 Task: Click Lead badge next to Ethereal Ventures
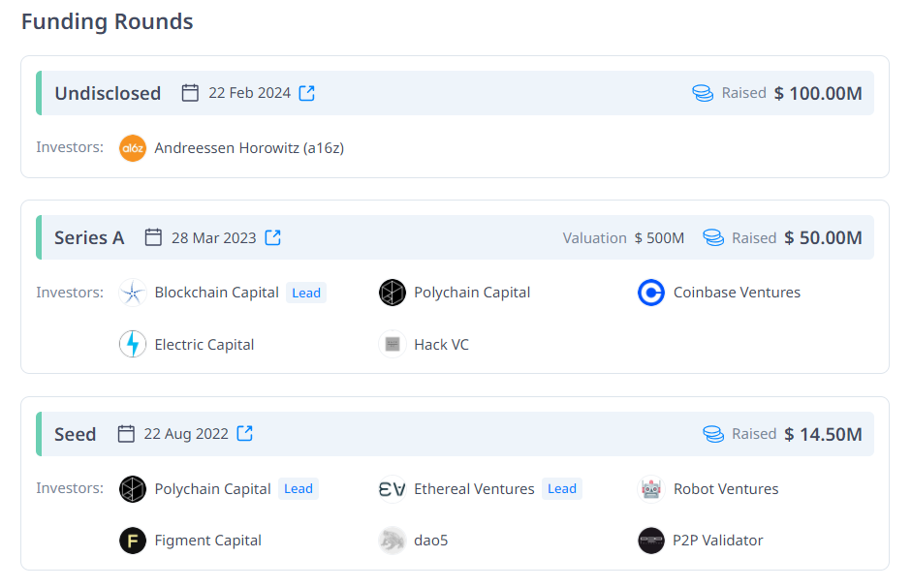pyautogui.click(x=562, y=489)
